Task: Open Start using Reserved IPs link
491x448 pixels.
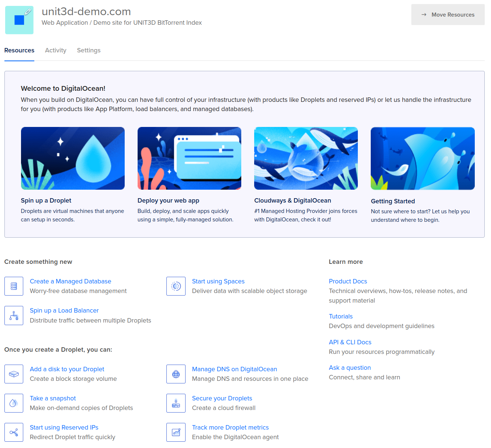Action: (64, 427)
